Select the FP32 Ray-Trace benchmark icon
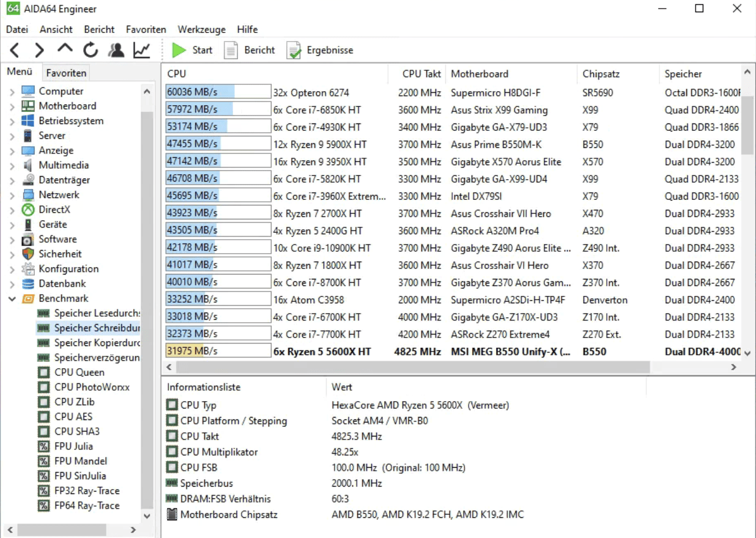The width and height of the screenshot is (756, 538). (43, 490)
